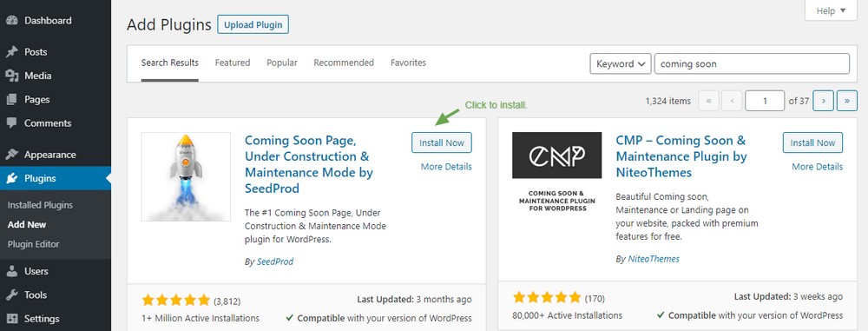
Task: Click the Tools wrench icon
Action: point(11,295)
